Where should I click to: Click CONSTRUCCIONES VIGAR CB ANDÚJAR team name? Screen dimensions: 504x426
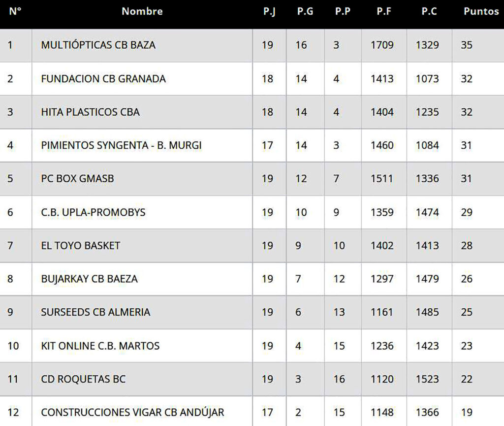tap(132, 413)
